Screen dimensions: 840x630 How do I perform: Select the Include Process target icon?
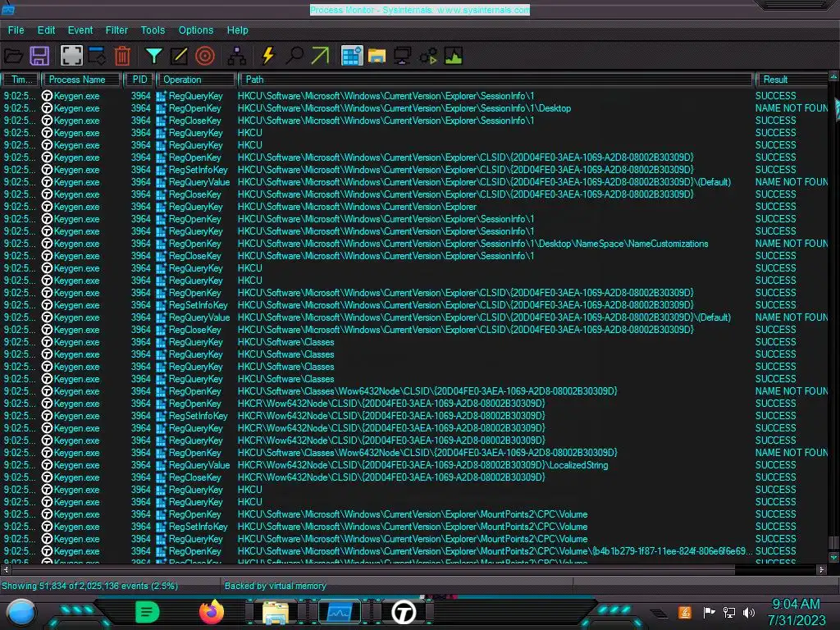[204, 56]
